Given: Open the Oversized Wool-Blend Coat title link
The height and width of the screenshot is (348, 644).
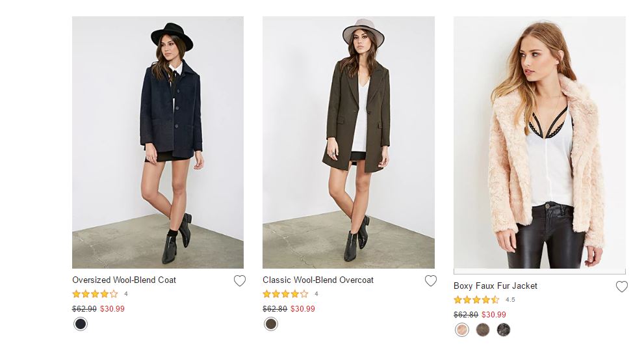Looking at the screenshot, I should 124,280.
